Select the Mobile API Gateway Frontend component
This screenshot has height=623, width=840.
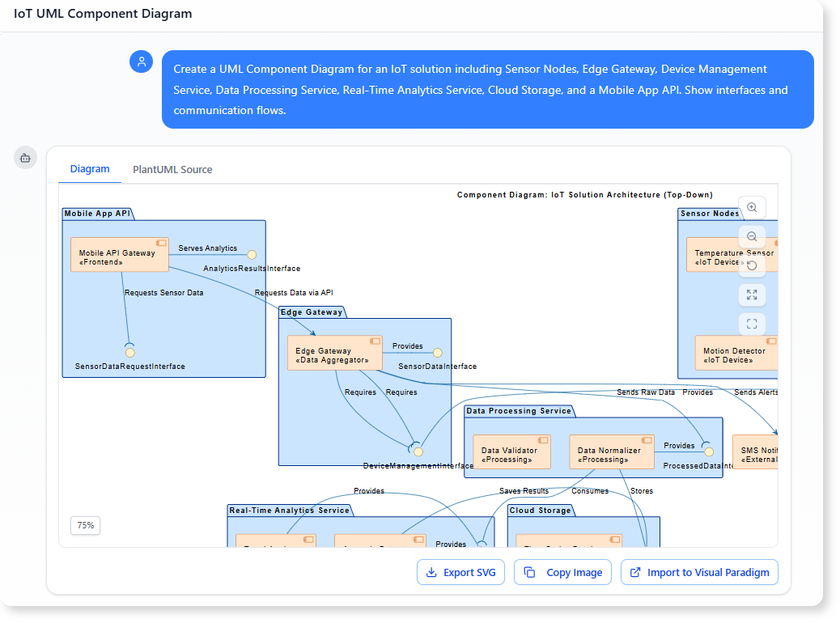(119, 254)
